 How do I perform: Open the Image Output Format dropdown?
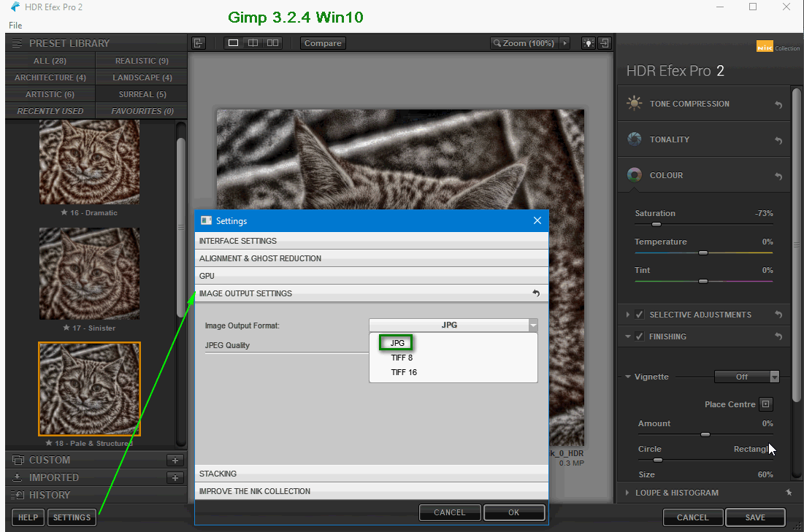[x=453, y=325]
